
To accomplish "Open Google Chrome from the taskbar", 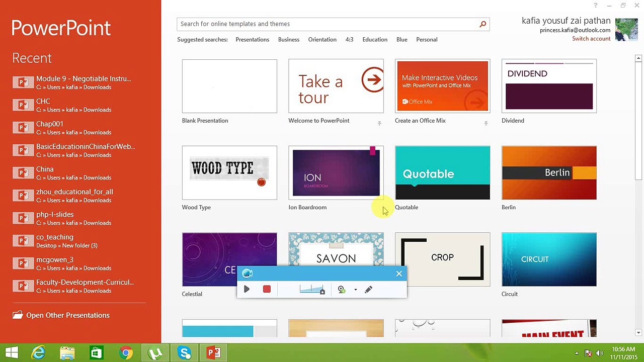I will (x=126, y=353).
